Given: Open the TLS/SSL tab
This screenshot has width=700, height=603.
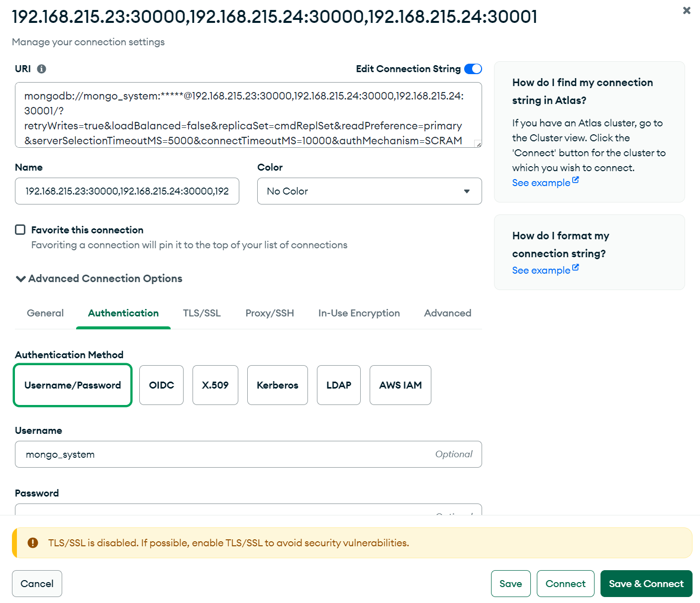Looking at the screenshot, I should tap(201, 313).
